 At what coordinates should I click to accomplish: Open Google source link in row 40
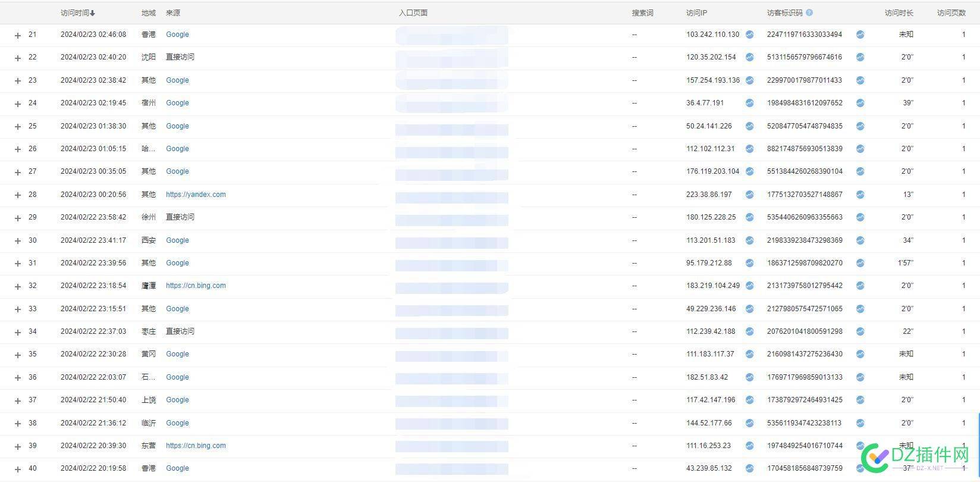(177, 468)
